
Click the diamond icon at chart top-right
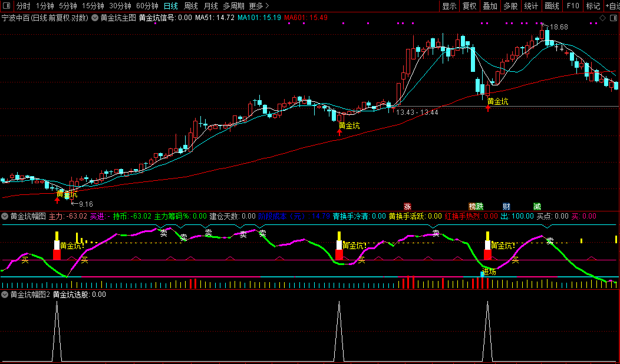[x=602, y=18]
